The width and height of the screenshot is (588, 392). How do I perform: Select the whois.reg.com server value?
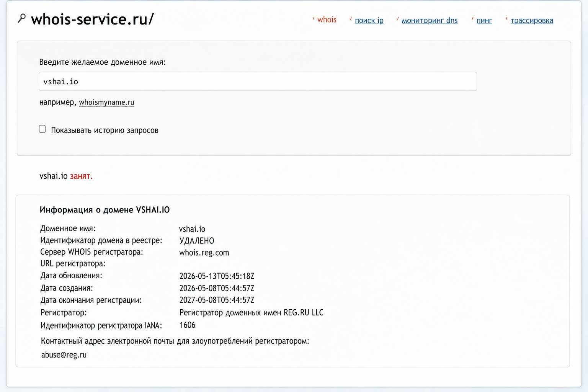[204, 253]
